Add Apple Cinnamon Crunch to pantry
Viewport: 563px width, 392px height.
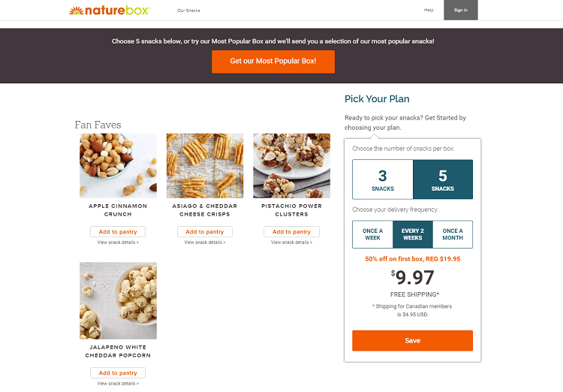click(x=118, y=232)
